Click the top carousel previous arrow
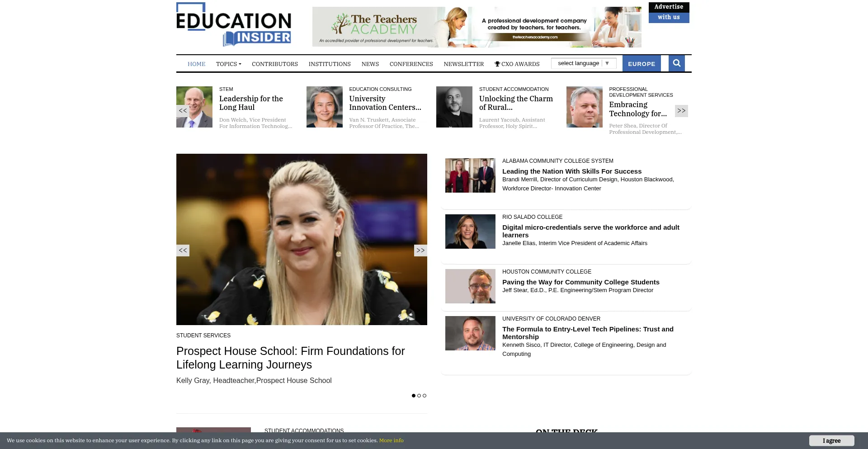 pos(183,111)
